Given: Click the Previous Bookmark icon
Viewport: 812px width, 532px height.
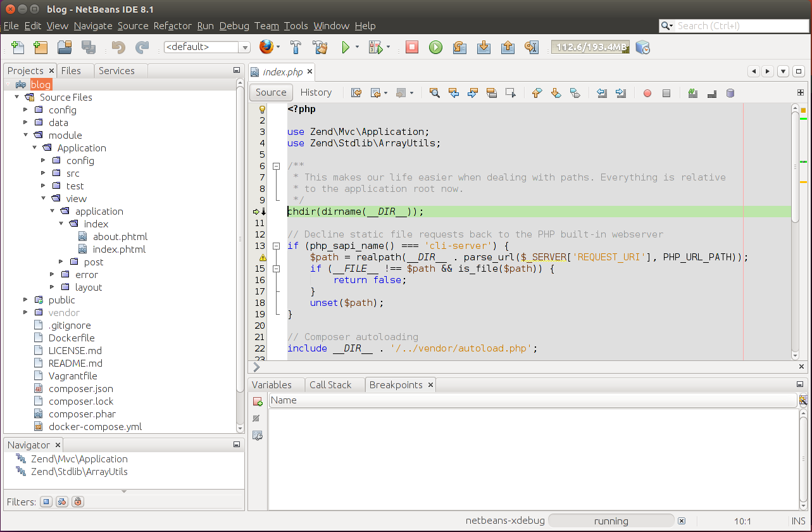Looking at the screenshot, I should pos(537,92).
